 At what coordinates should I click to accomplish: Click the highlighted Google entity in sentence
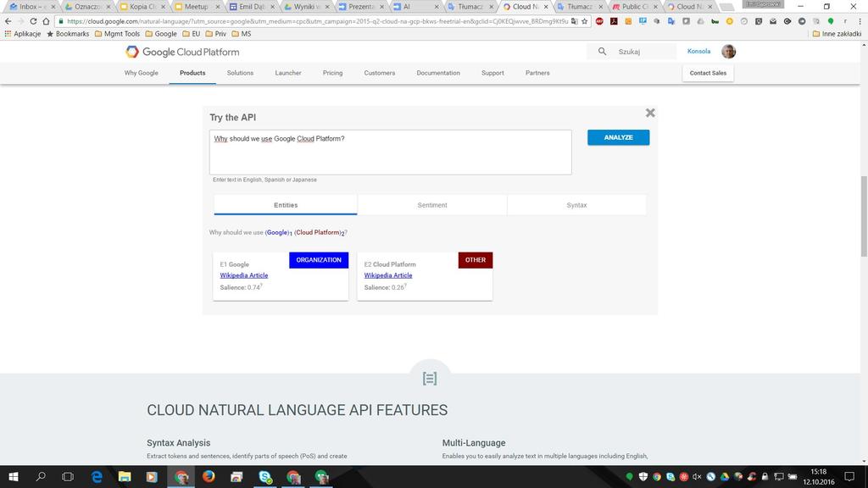277,232
